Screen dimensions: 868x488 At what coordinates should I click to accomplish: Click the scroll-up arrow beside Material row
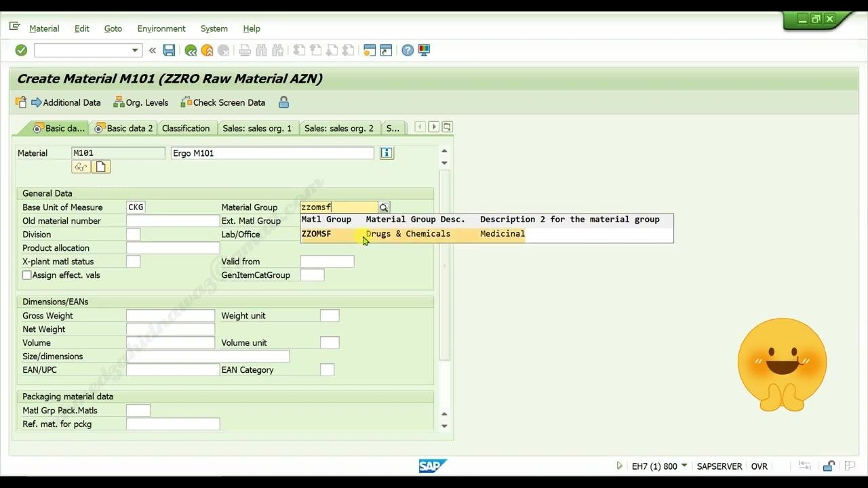pyautogui.click(x=444, y=151)
